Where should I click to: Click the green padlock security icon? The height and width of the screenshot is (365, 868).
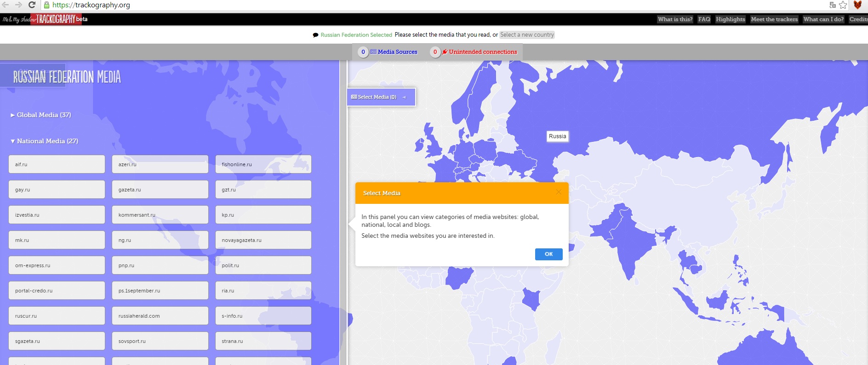point(46,5)
